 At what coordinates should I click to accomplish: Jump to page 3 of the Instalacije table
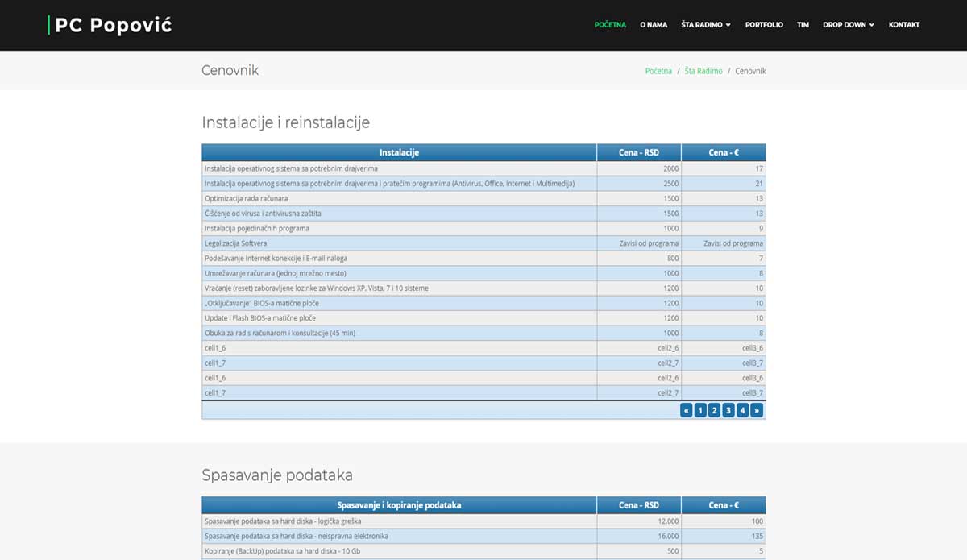tap(728, 410)
